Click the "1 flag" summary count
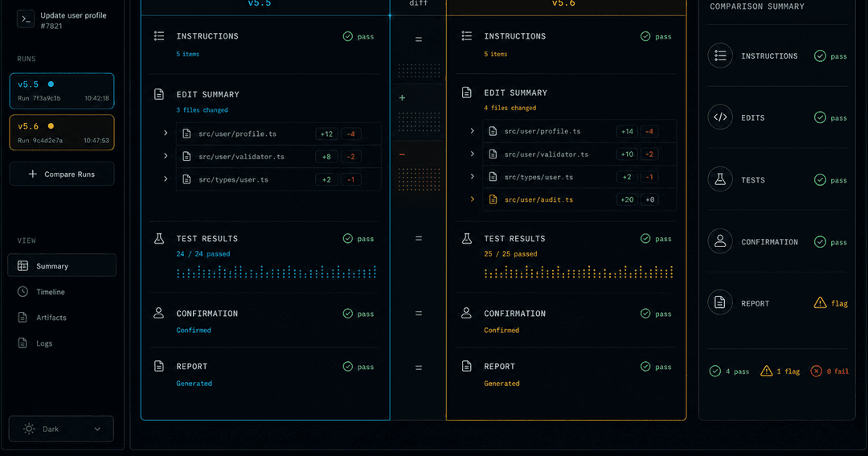 pyautogui.click(x=780, y=372)
